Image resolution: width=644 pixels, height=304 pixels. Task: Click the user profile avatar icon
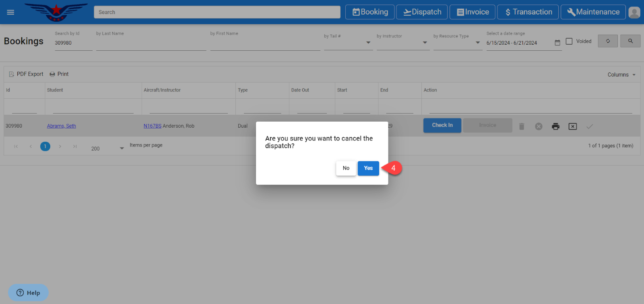click(634, 12)
